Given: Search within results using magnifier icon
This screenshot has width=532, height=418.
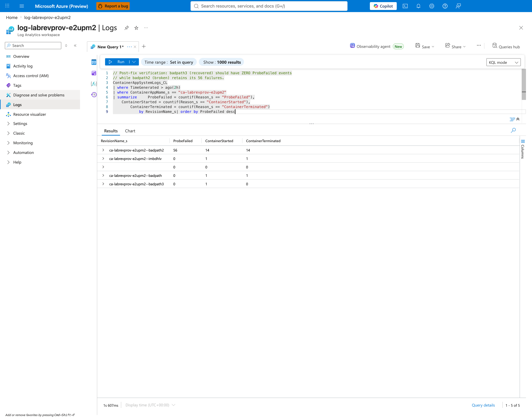Looking at the screenshot, I should pos(513,130).
